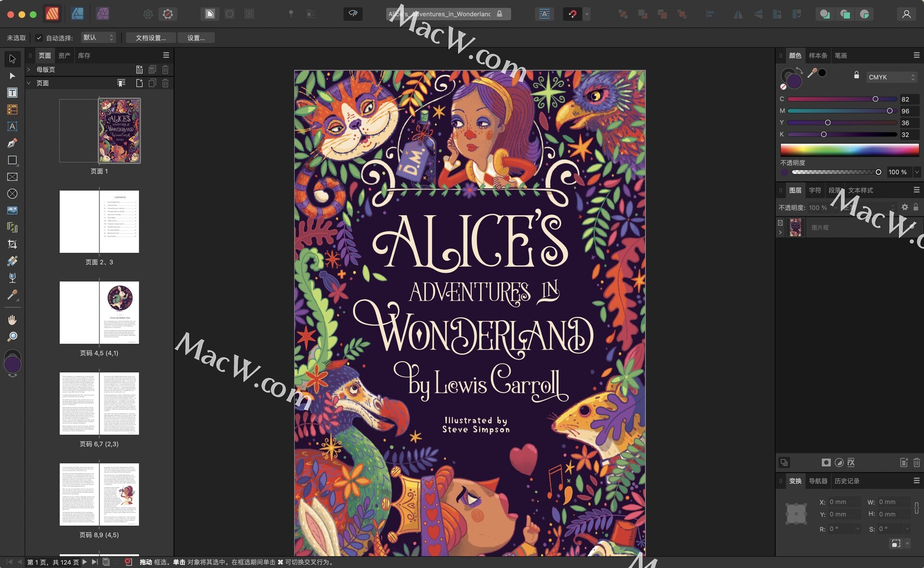Select the Picture Frame Ellipse tool
924x568 pixels.
click(13, 194)
